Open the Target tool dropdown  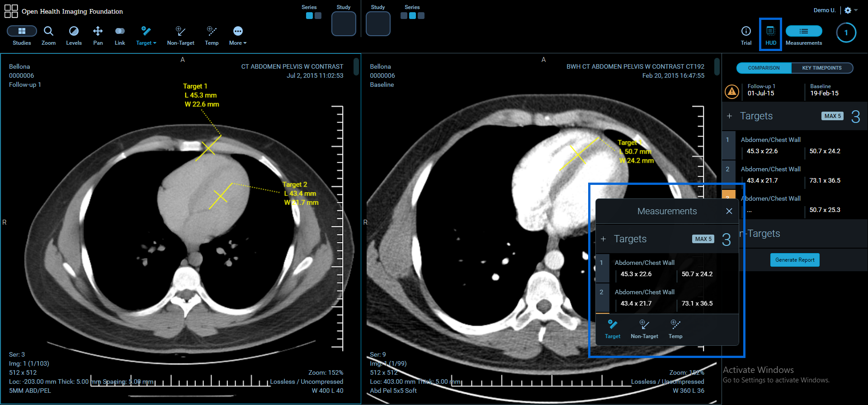click(146, 35)
